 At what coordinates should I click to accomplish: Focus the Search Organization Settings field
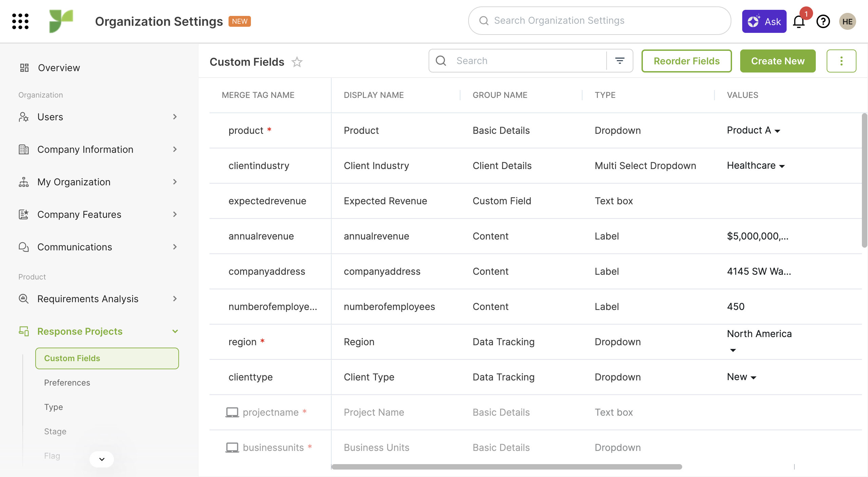point(599,21)
